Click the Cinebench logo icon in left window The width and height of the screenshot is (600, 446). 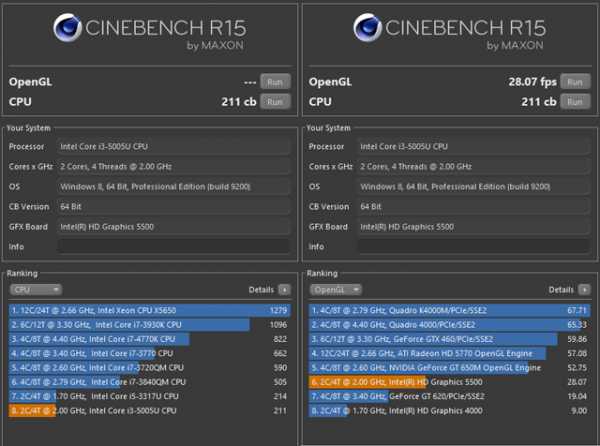click(x=67, y=28)
